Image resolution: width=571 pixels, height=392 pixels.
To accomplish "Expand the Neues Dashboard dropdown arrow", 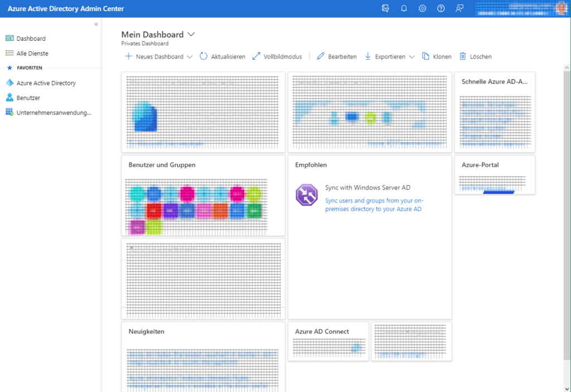I will click(190, 56).
